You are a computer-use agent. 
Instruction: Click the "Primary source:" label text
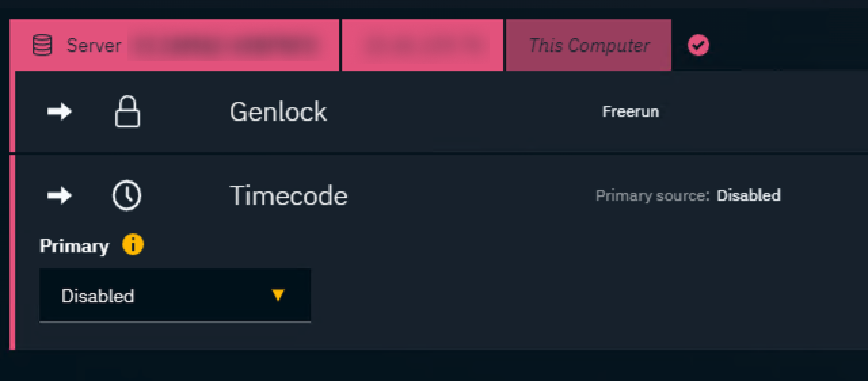(x=652, y=196)
